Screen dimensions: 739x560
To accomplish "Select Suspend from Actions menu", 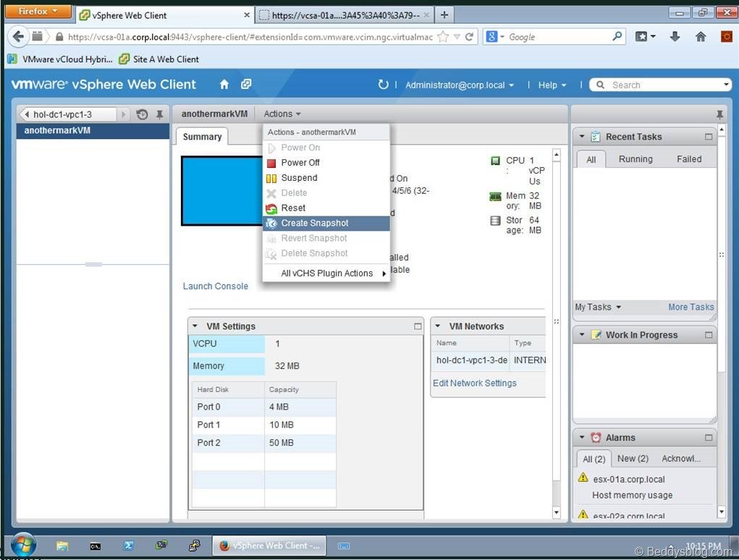I will (326, 178).
